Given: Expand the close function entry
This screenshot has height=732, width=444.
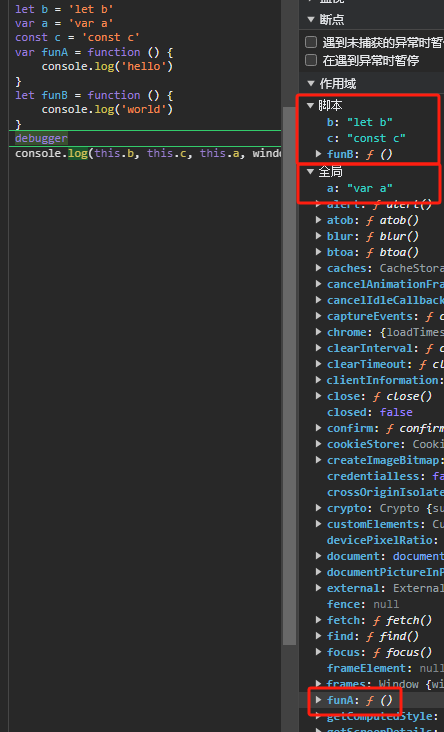Looking at the screenshot, I should tap(318, 396).
